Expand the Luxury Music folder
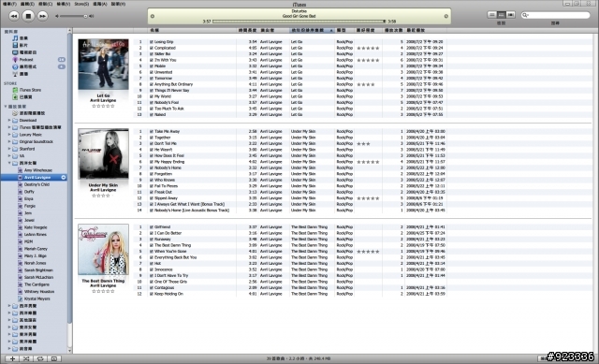Viewport: 599px width, 364px height. [9, 135]
